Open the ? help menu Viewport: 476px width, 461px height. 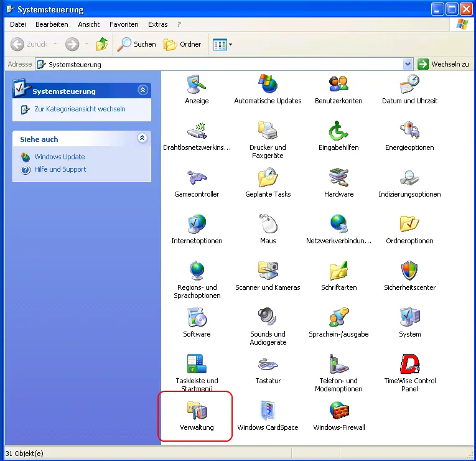[179, 24]
